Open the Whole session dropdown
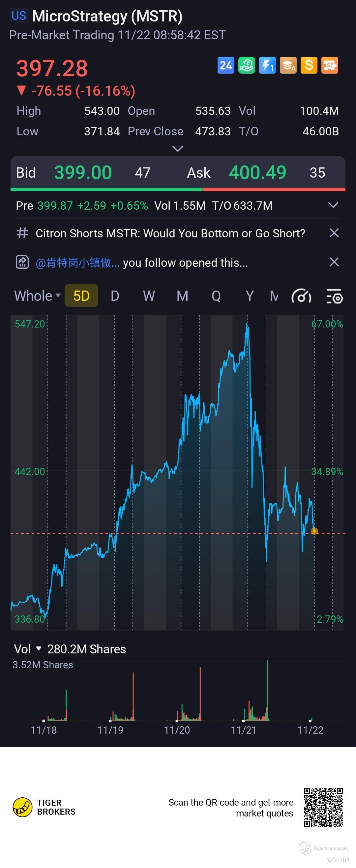The image size is (356, 868). [x=37, y=296]
